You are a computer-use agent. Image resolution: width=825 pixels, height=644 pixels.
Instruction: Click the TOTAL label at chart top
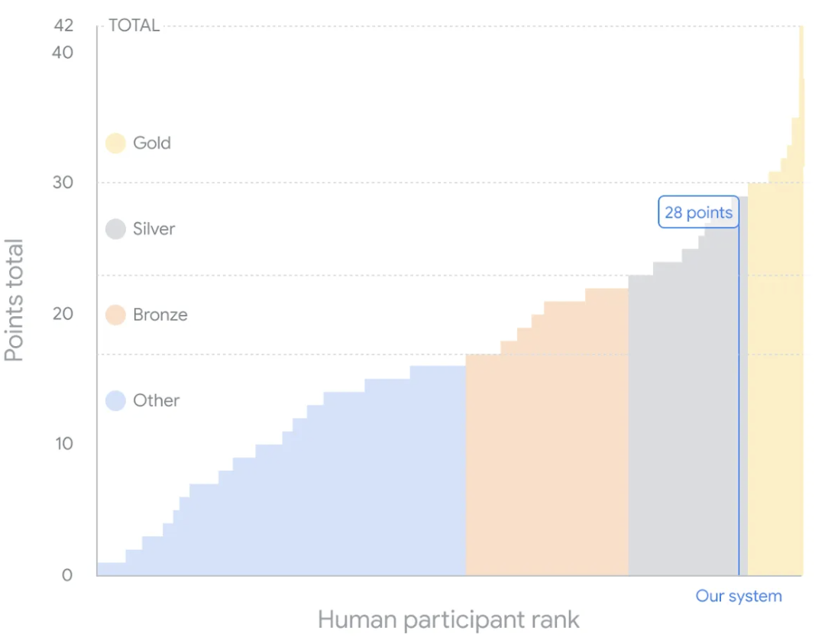134,25
